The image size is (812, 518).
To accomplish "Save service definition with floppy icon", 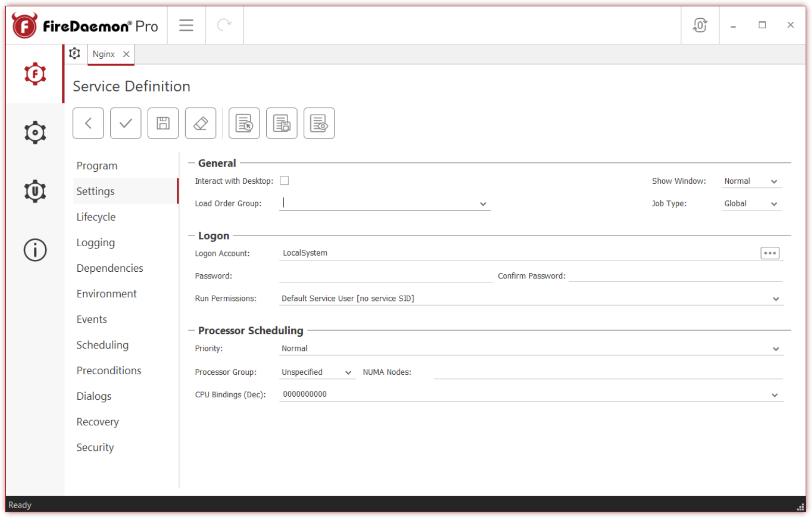I will pos(163,123).
